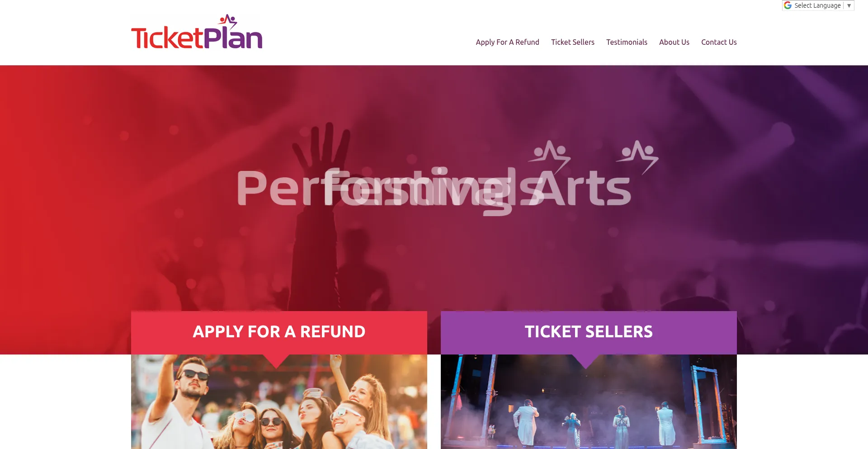This screenshot has width=868, height=449.
Task: Click the star figure above the TicketPlan logo
Action: coord(228,21)
